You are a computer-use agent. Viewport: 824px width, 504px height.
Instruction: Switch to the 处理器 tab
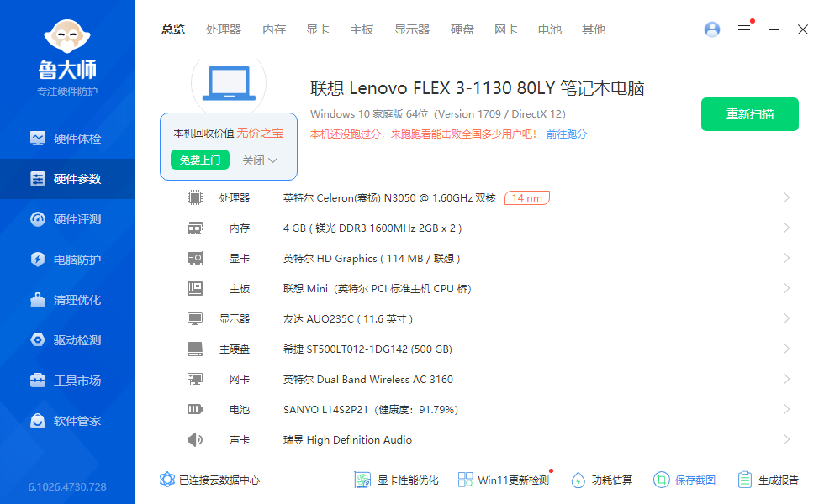point(224,30)
